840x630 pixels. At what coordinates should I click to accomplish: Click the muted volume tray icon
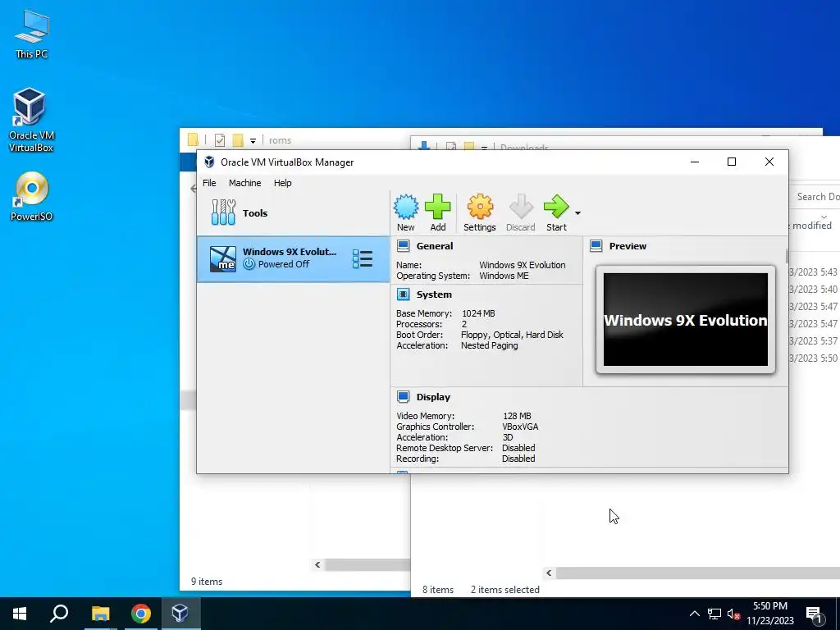tap(734, 614)
